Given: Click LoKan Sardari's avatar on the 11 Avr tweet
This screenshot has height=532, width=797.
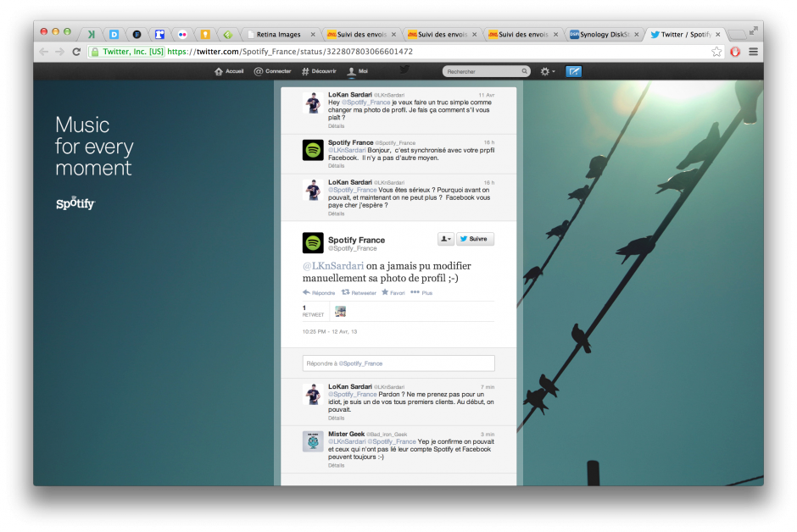Looking at the screenshot, I should (x=313, y=103).
